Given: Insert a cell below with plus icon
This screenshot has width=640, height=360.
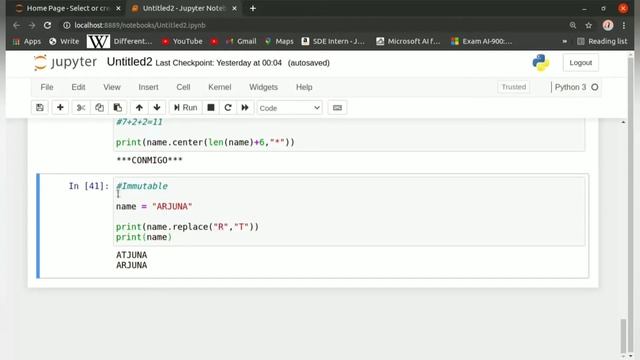Looking at the screenshot, I should 60,107.
